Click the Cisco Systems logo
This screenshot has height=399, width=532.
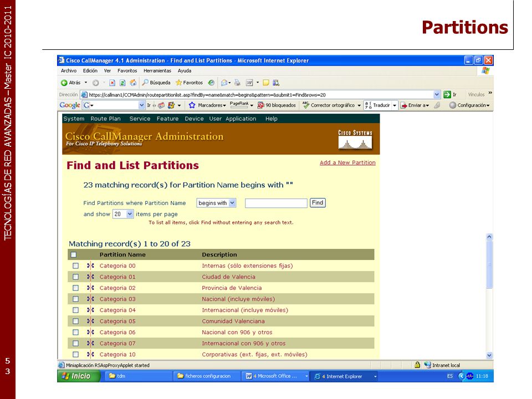[355, 140]
